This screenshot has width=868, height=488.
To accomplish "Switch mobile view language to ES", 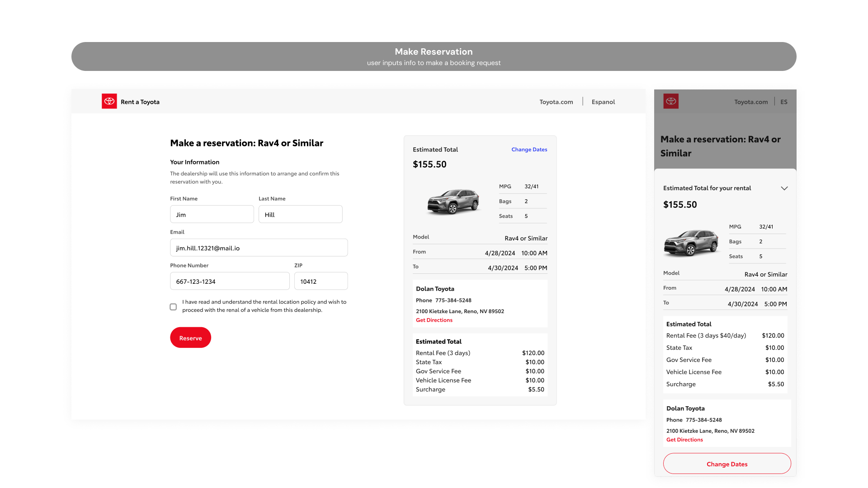I will (784, 102).
